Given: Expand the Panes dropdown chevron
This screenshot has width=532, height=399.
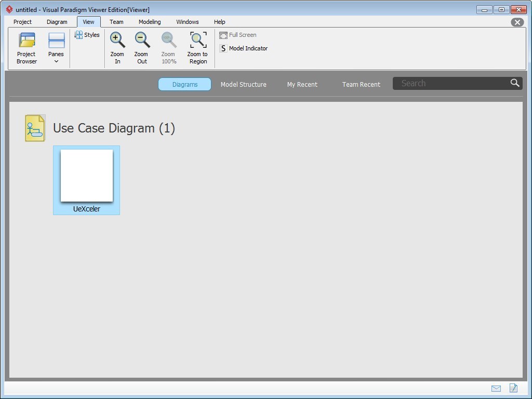Looking at the screenshot, I should coord(56,61).
